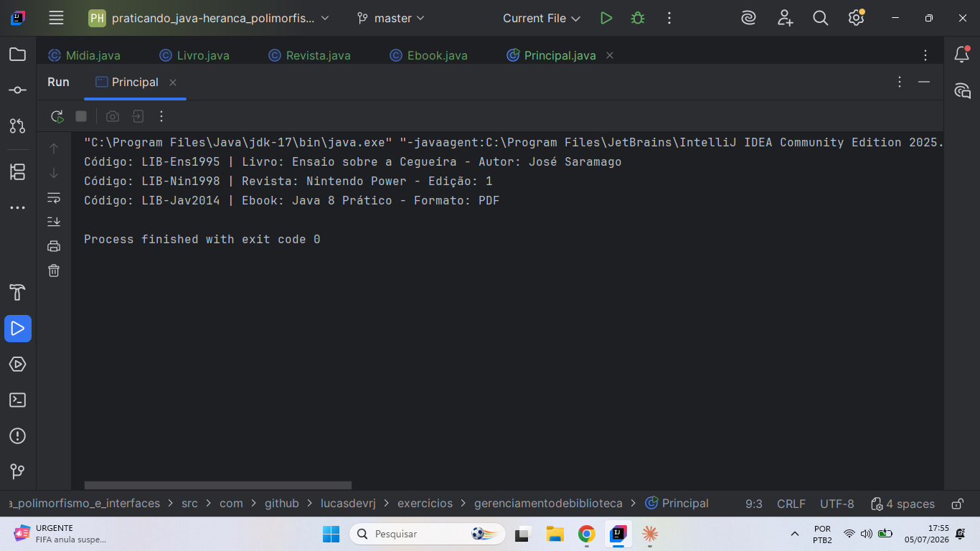The image size is (980, 551).
Task: Run the current file green arrow
Action: [606, 18]
